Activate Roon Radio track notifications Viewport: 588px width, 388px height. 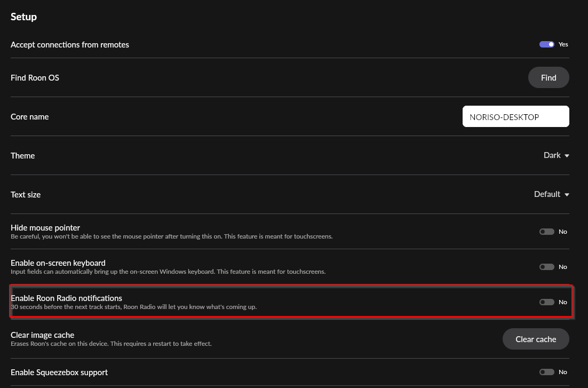546,302
